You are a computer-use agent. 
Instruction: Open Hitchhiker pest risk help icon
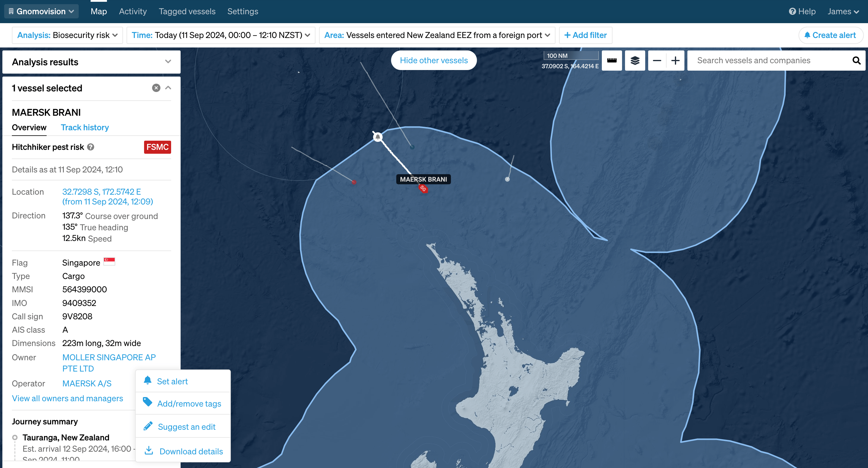point(91,147)
